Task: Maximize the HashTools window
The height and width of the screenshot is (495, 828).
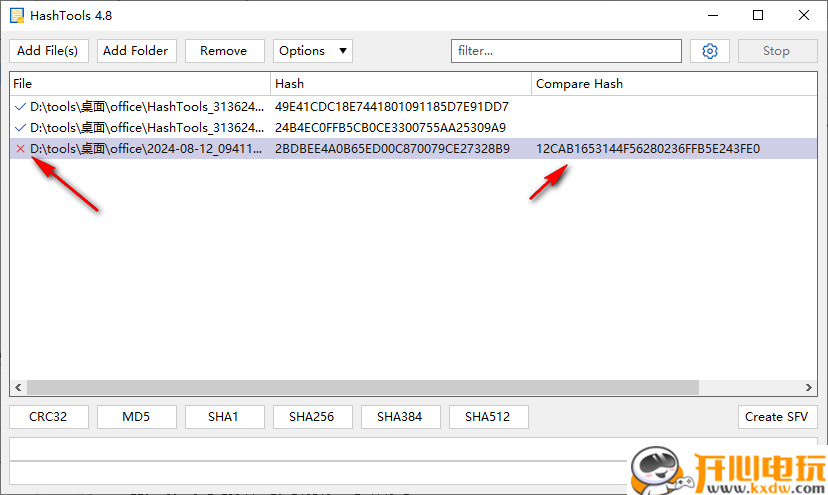Action: coord(758,15)
